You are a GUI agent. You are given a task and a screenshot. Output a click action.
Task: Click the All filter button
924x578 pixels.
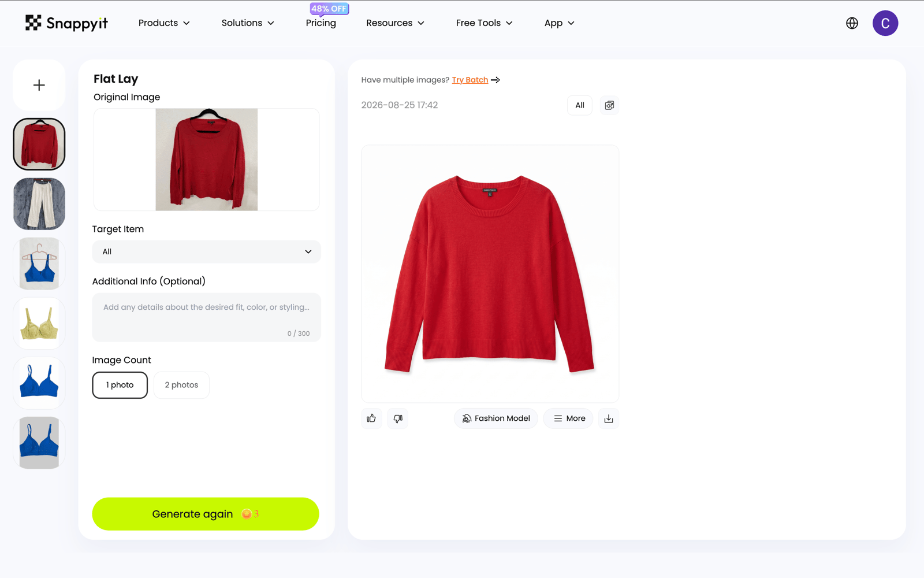580,105
